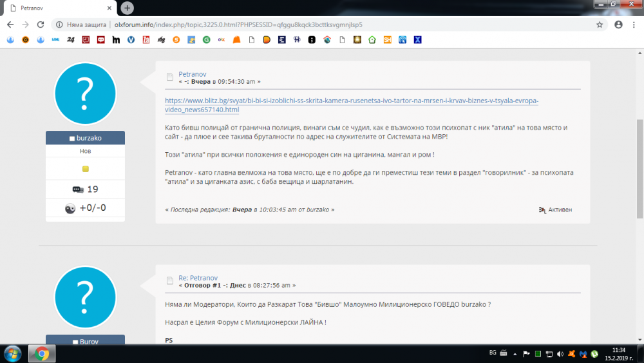Open the '24' bookmark icon

pos(71,40)
